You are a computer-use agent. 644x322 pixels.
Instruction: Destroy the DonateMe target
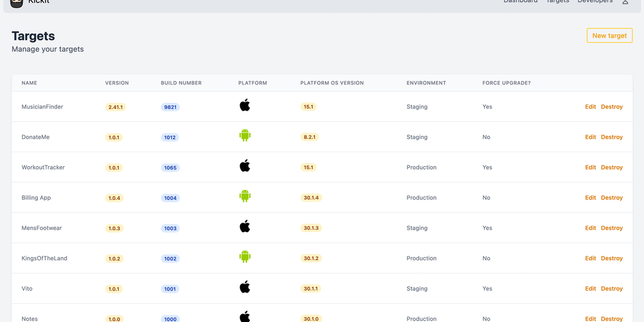click(x=611, y=137)
